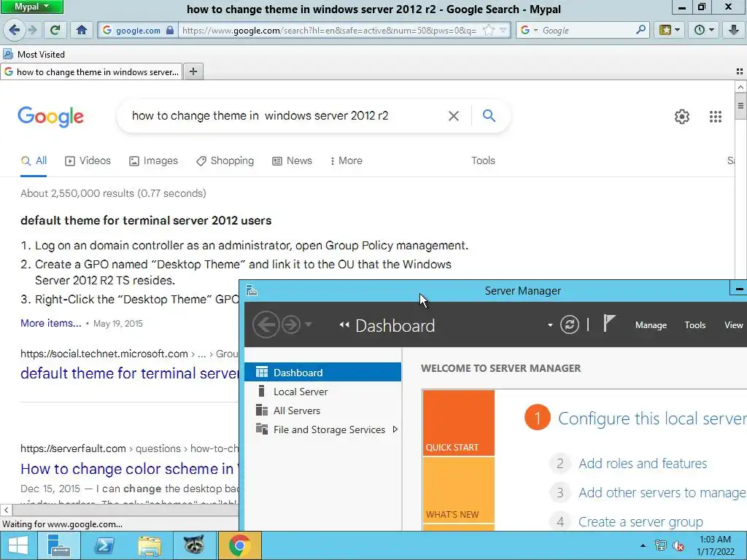Click the padlock security icon in address bar
Screen dimensions: 747x560
169,30
